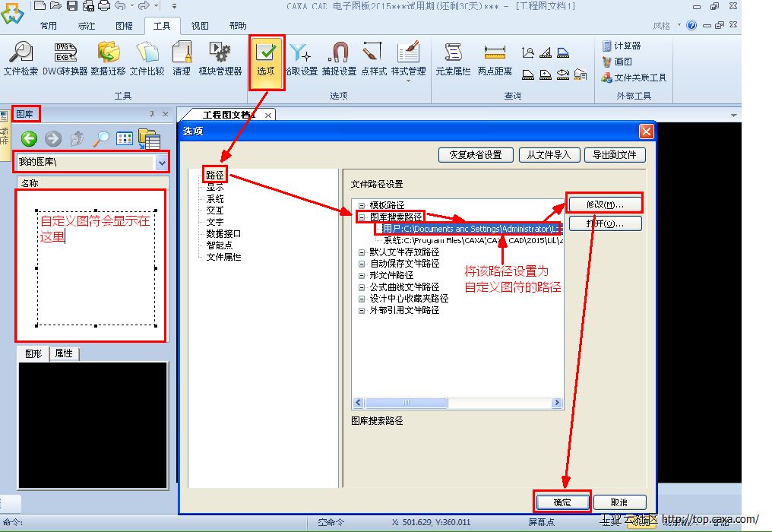Viewport: 772px width, 532px height.
Task: Click the 打开(O)... button
Action: tap(605, 223)
